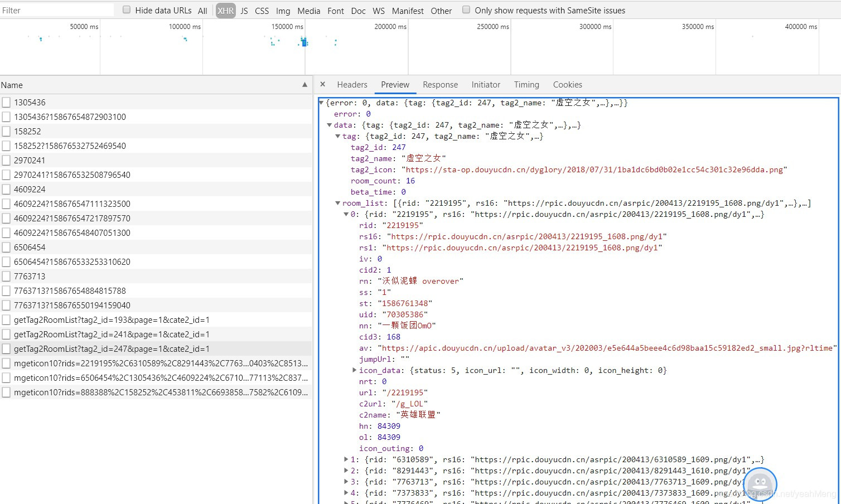Click the av avatar URL value
Viewport: 841px width, 504px height.
coord(607,348)
